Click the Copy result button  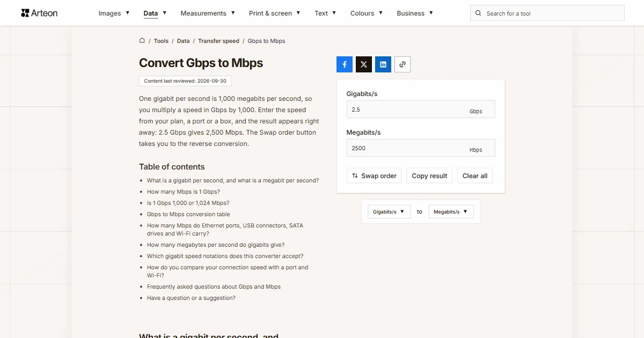click(x=429, y=175)
